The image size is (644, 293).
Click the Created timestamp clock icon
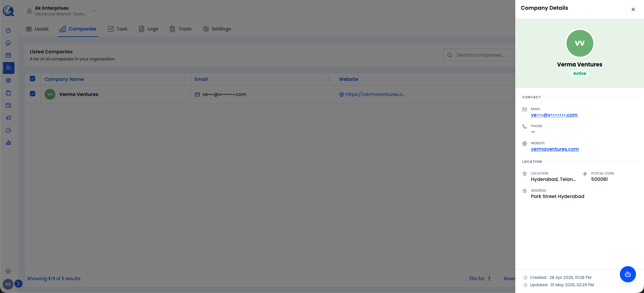[x=525, y=278]
